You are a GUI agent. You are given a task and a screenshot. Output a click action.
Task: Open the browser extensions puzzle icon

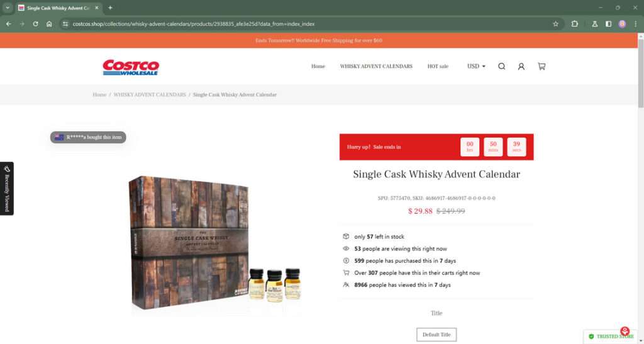point(575,24)
